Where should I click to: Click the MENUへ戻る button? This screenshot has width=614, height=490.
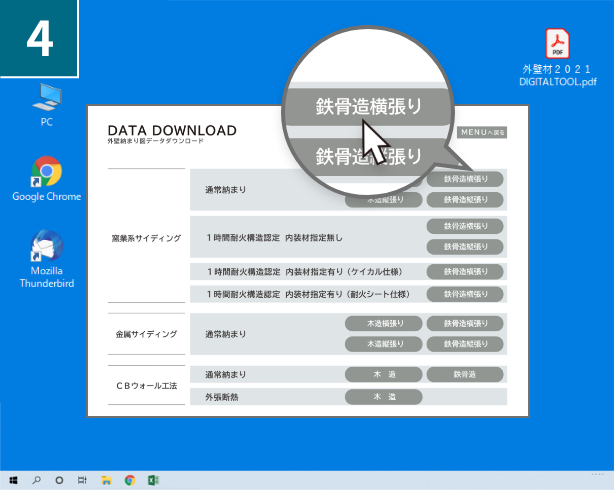[x=482, y=131]
